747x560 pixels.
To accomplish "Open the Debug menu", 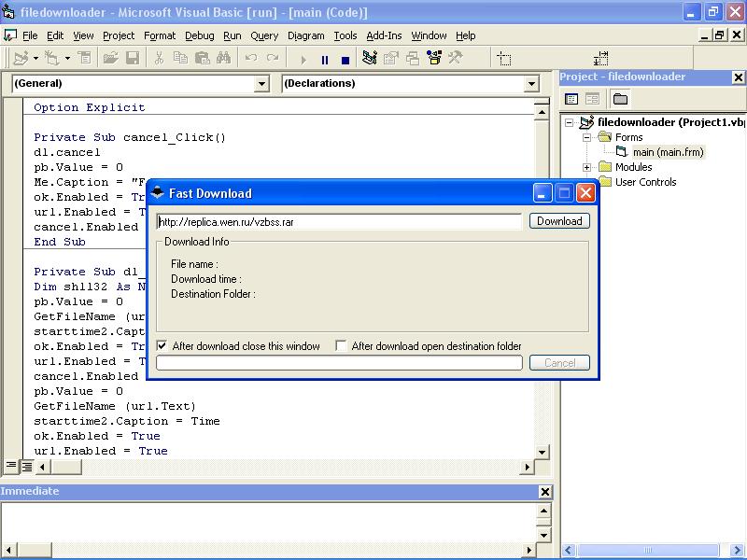I will [199, 35].
